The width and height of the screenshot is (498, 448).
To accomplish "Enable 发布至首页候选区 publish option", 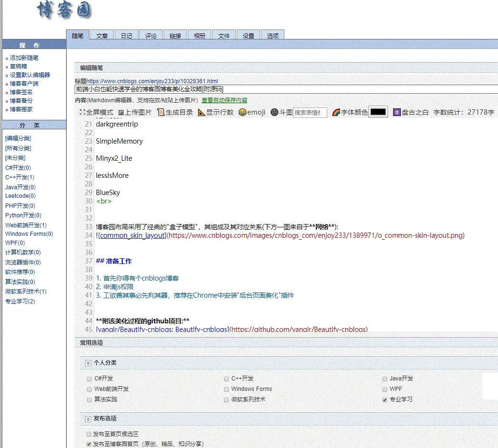I will click(x=88, y=434).
